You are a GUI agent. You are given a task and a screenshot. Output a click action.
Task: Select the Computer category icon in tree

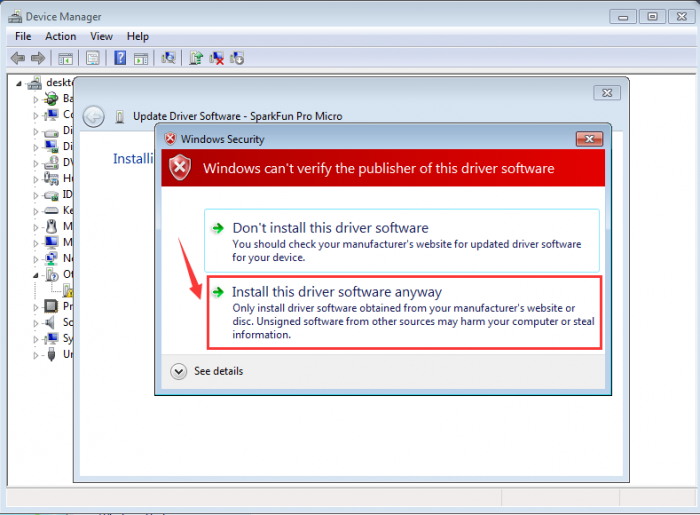[x=51, y=115]
